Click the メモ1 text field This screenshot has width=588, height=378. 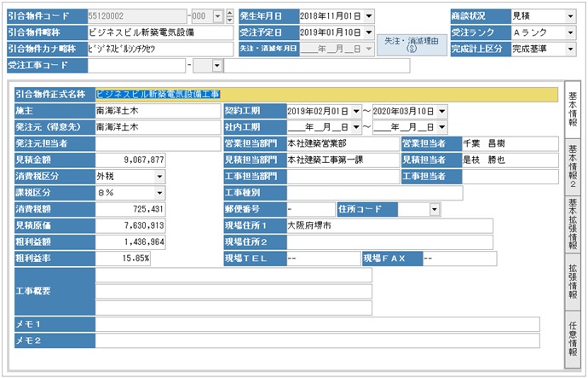coord(316,324)
